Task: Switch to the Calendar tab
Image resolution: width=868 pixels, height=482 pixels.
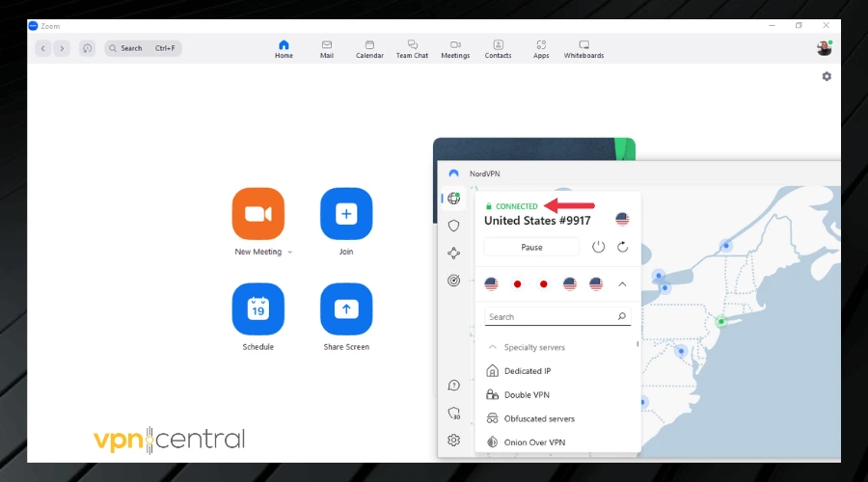Action: coord(369,49)
